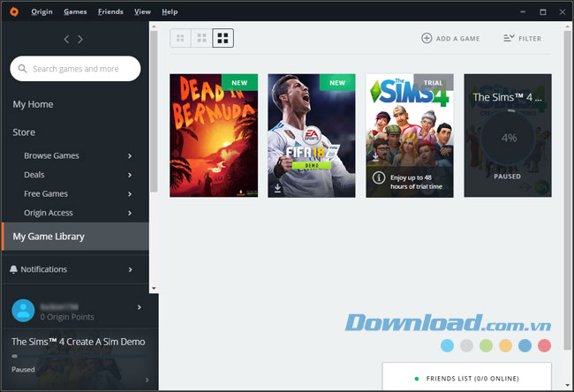Screen dimensions: 574x392
Task: Click the main library vertical scrollbar
Action: 568,191
